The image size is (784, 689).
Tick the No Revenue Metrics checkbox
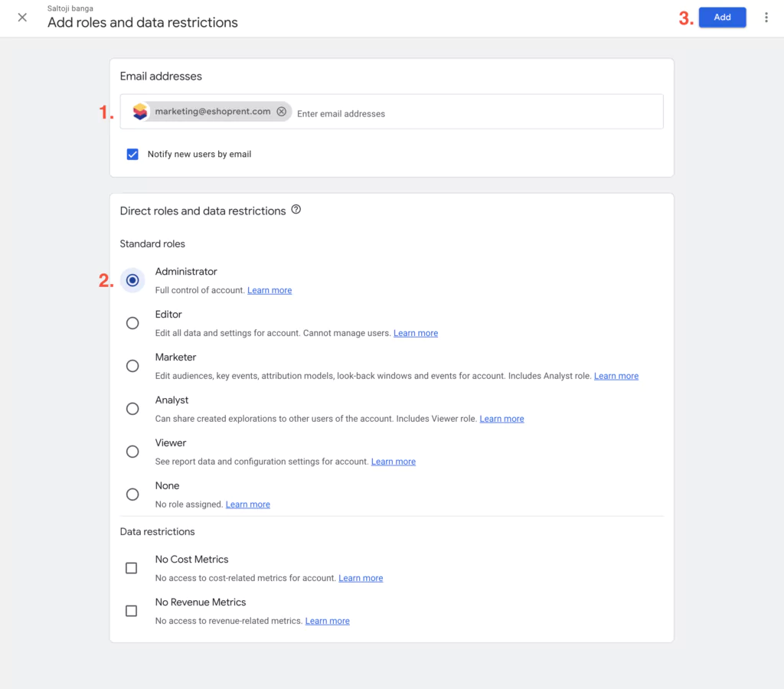click(132, 611)
